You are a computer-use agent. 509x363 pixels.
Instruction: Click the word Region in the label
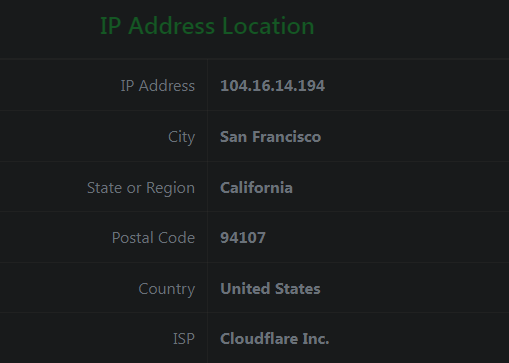170,189
